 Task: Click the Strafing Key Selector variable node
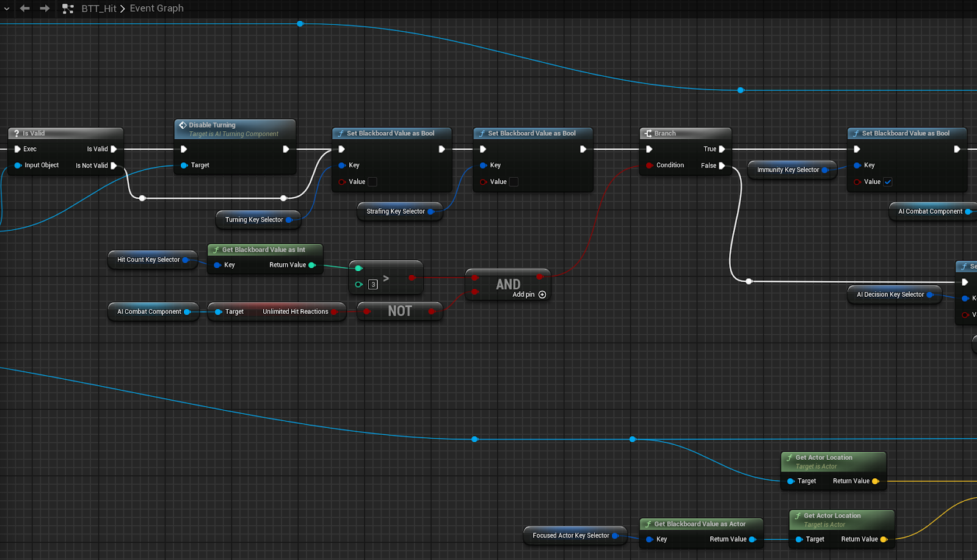coord(399,211)
